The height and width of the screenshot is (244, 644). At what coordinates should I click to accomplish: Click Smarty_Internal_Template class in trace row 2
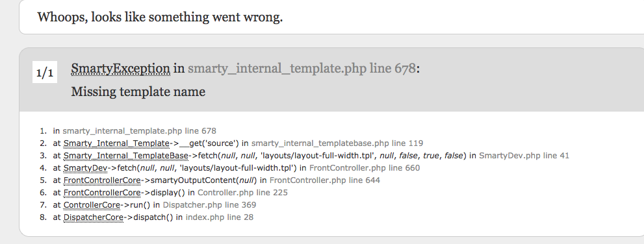(116, 143)
